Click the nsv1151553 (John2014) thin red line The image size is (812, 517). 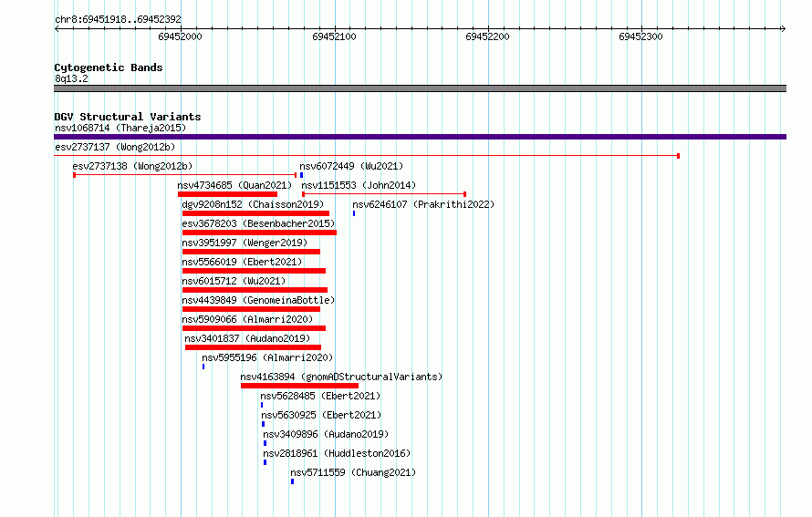tap(384, 194)
